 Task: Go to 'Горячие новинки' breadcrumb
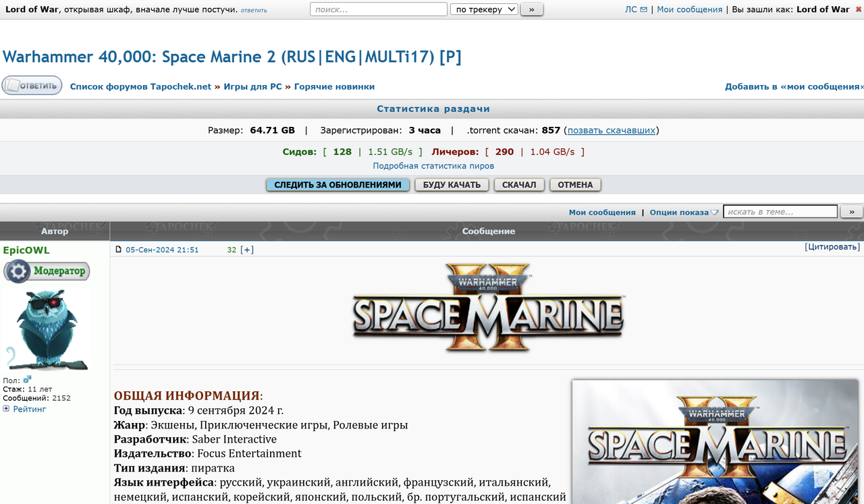(x=334, y=86)
